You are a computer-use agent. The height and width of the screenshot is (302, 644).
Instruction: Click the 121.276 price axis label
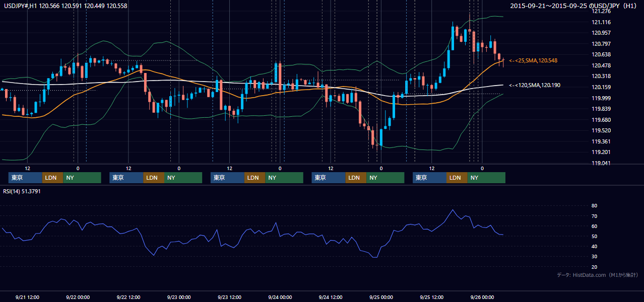(x=602, y=11)
